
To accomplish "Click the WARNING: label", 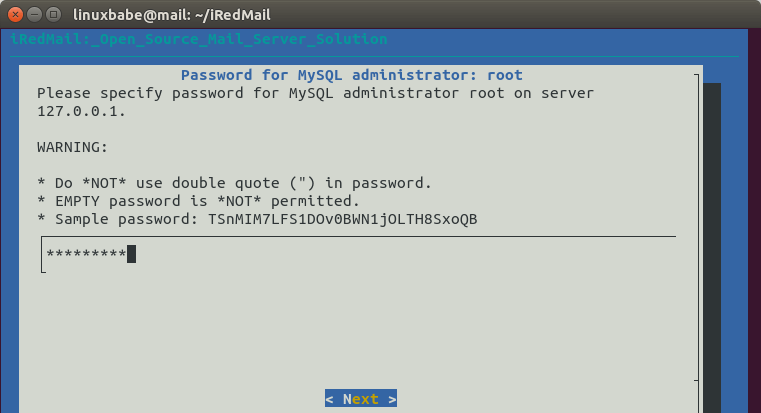I will (x=70, y=146).
